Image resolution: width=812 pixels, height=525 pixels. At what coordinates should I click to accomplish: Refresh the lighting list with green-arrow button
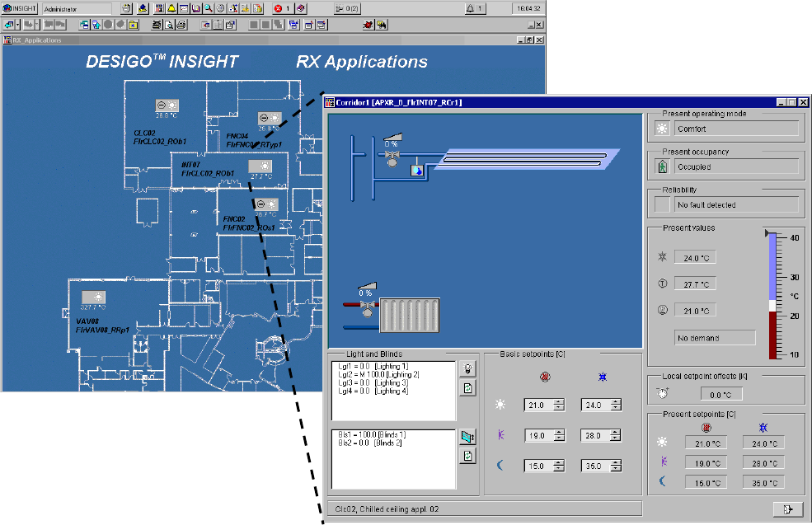point(467,388)
